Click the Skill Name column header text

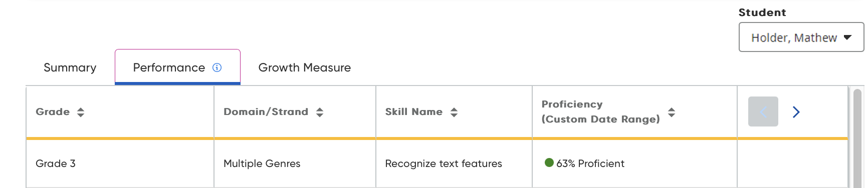point(413,112)
